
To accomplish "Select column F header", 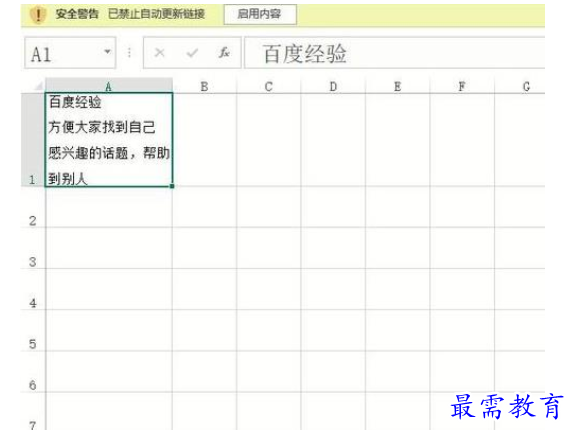I will coord(462,86).
